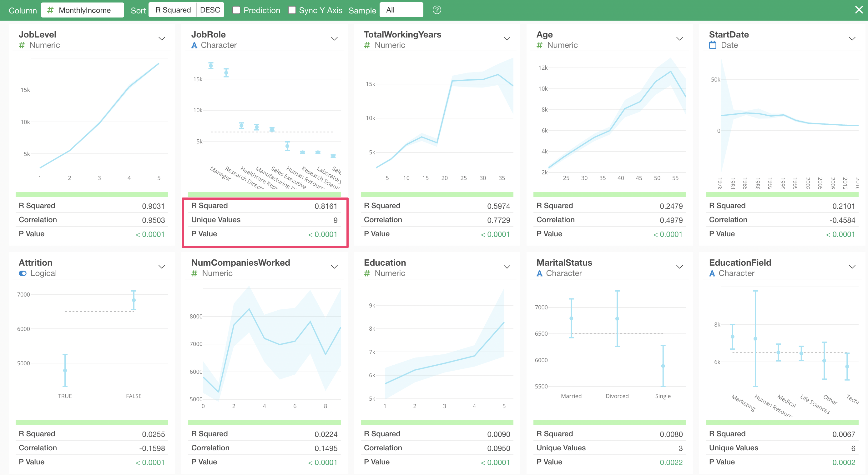Toggle the Sync Y Axis checkbox
The height and width of the screenshot is (475, 868).
[x=292, y=10]
